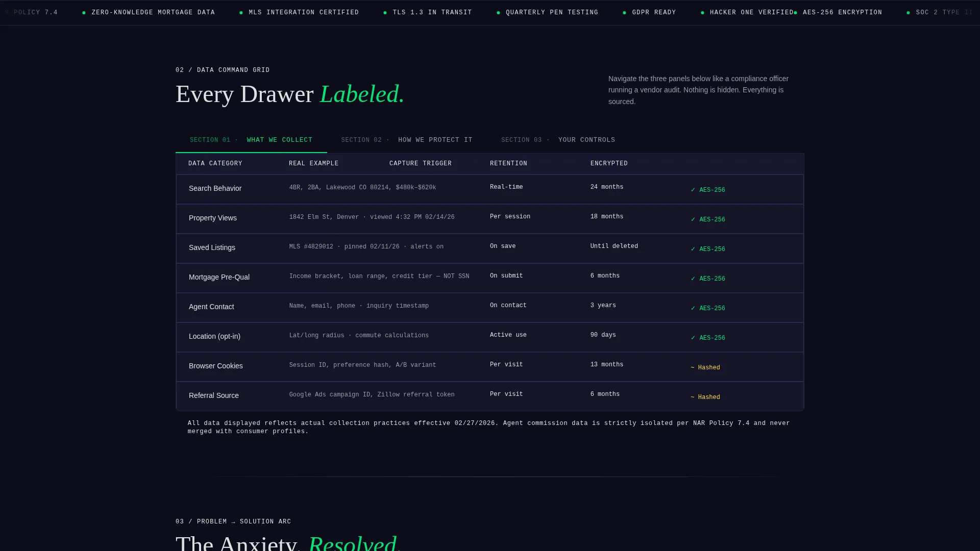Select the Agent Contact row label
The width and height of the screenshot is (980, 551).
pos(211,307)
